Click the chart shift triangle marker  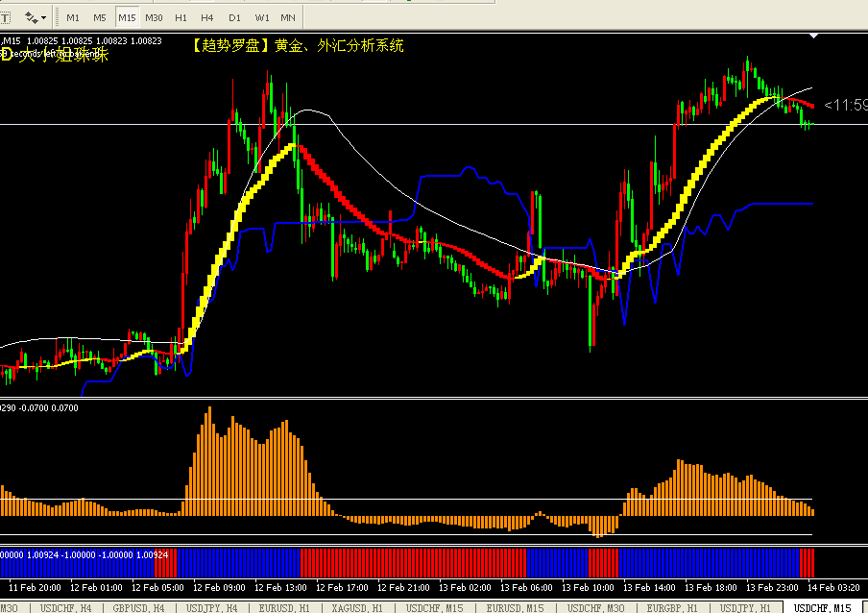click(x=813, y=36)
